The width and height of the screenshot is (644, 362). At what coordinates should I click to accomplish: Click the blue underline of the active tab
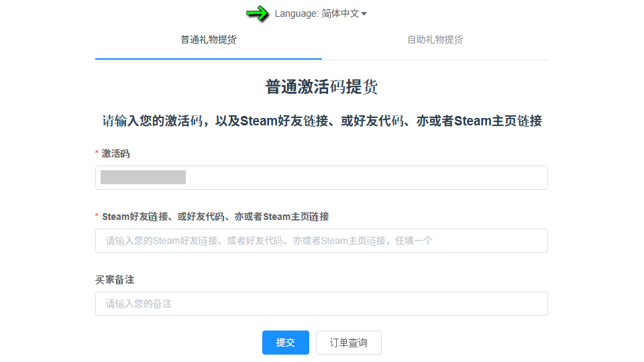click(208, 59)
